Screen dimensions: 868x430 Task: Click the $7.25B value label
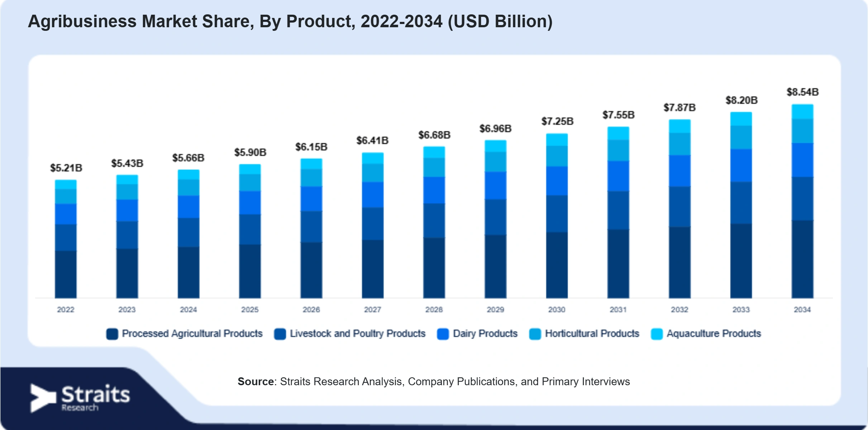point(557,121)
